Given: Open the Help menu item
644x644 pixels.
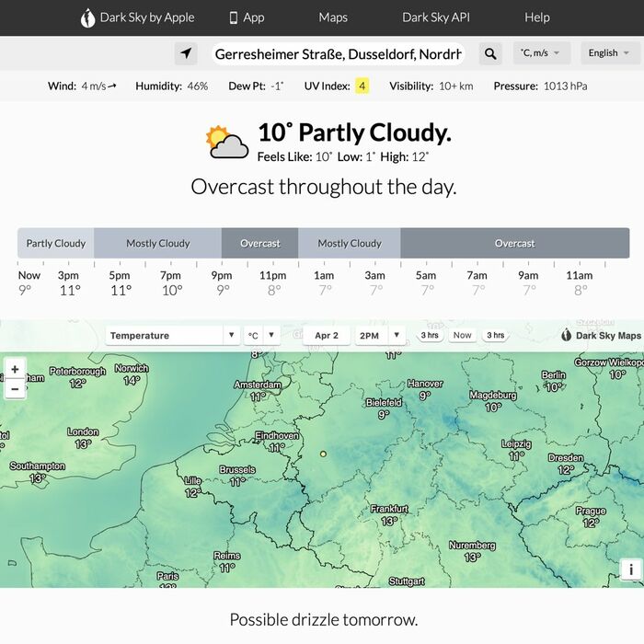Looking at the screenshot, I should click(536, 17).
